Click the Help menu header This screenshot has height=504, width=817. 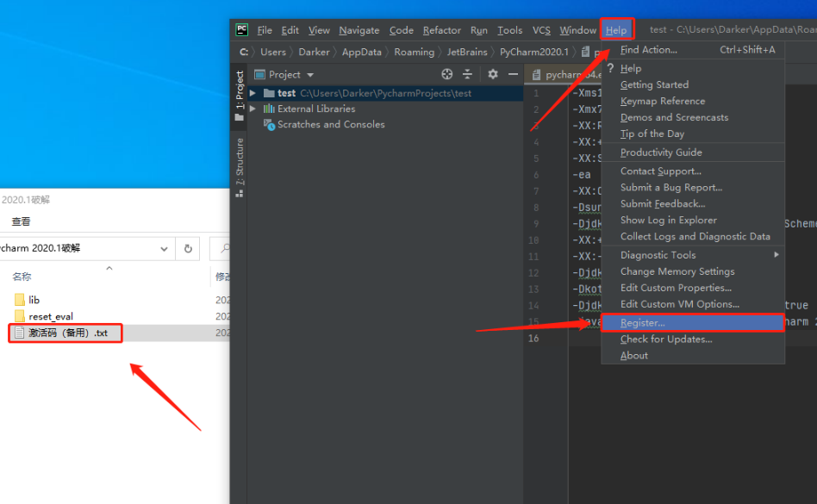coord(616,30)
